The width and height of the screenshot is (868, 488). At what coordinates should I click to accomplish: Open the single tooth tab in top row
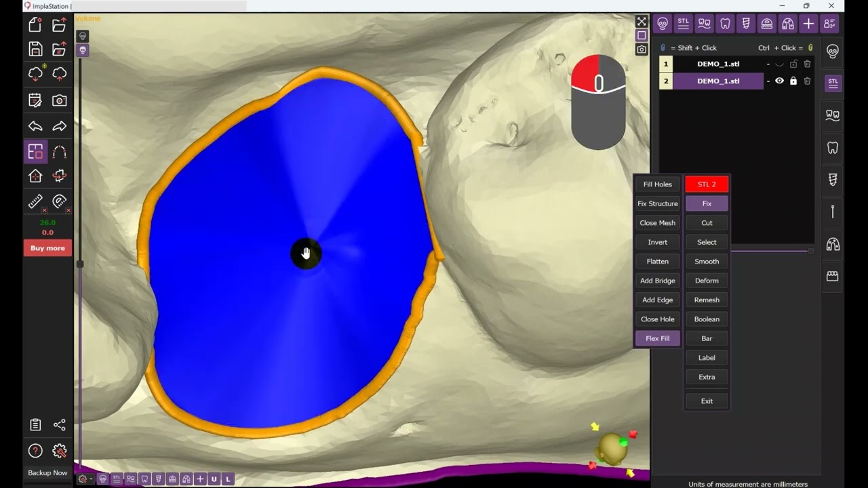(725, 24)
